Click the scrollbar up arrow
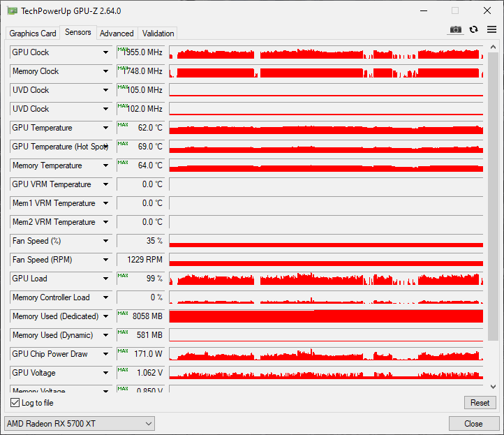Viewport: 504px width, 435px height. tap(493, 47)
